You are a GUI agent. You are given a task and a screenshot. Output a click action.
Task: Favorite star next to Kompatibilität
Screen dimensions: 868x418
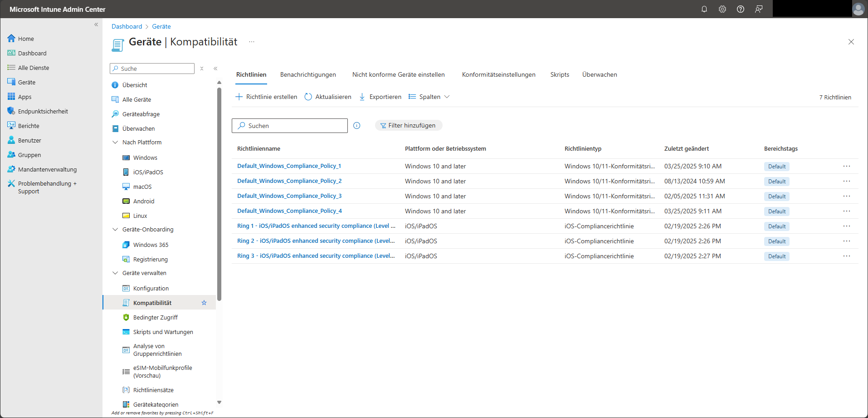(204, 303)
